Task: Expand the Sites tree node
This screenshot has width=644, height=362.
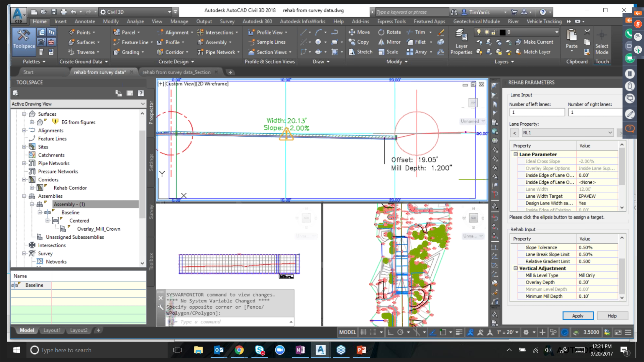Action: (24, 147)
